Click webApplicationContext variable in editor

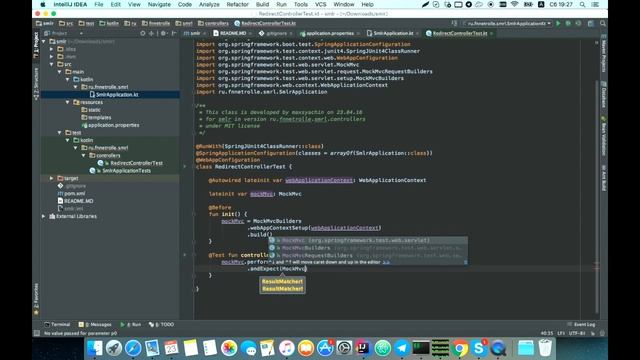coord(319,180)
